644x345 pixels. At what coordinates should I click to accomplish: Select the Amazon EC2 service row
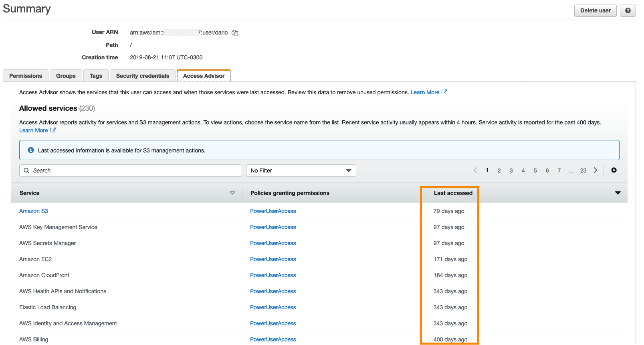pos(319,259)
